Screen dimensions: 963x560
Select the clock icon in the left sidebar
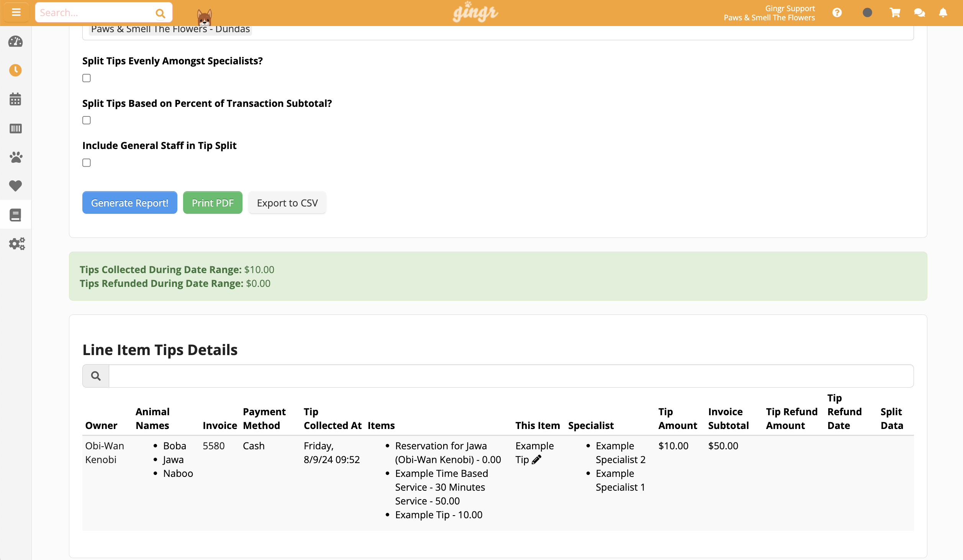pos(15,70)
